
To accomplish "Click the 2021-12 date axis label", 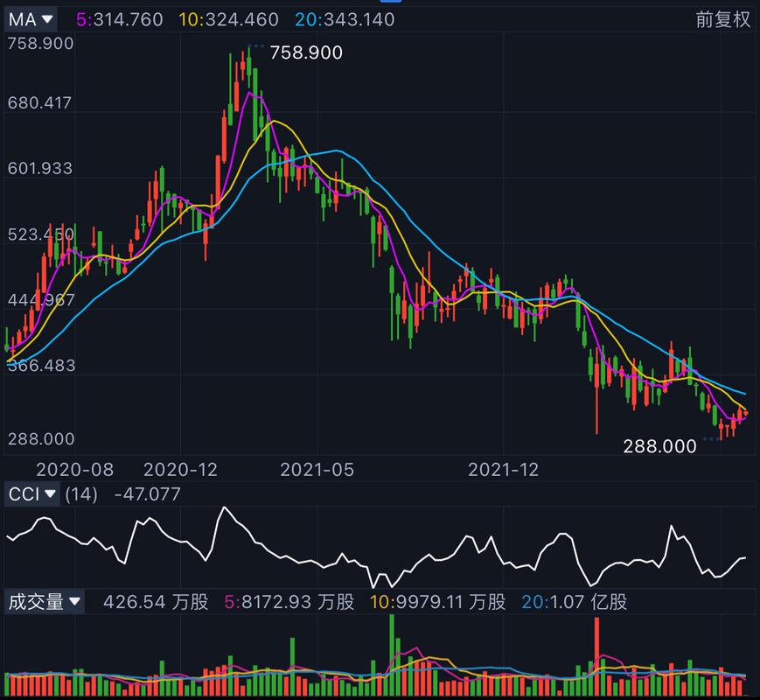I will 504,470.
